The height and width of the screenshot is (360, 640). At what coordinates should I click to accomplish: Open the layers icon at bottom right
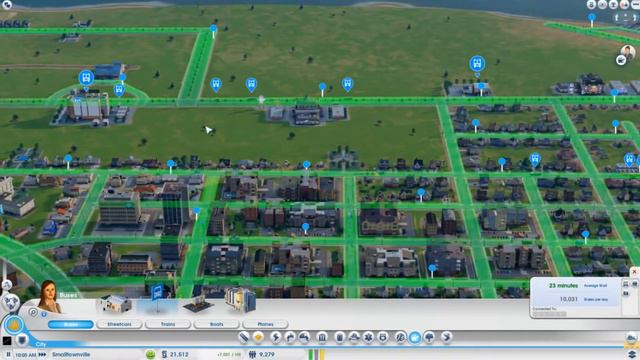click(632, 354)
